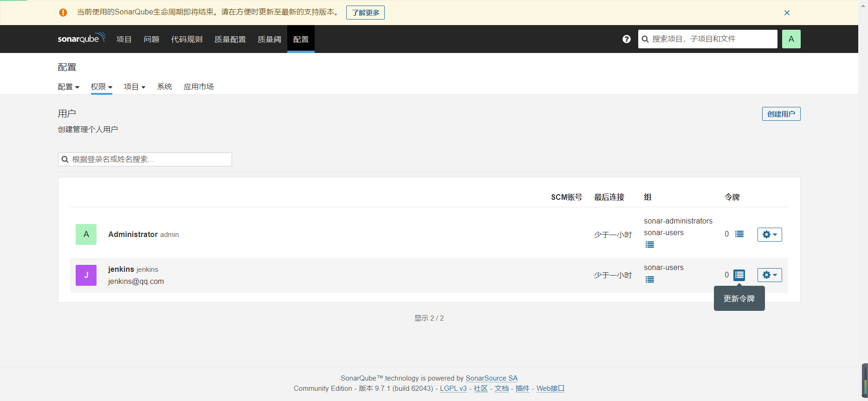This screenshot has width=868, height=401.
Task: Open the help question mark icon
Action: 627,39
